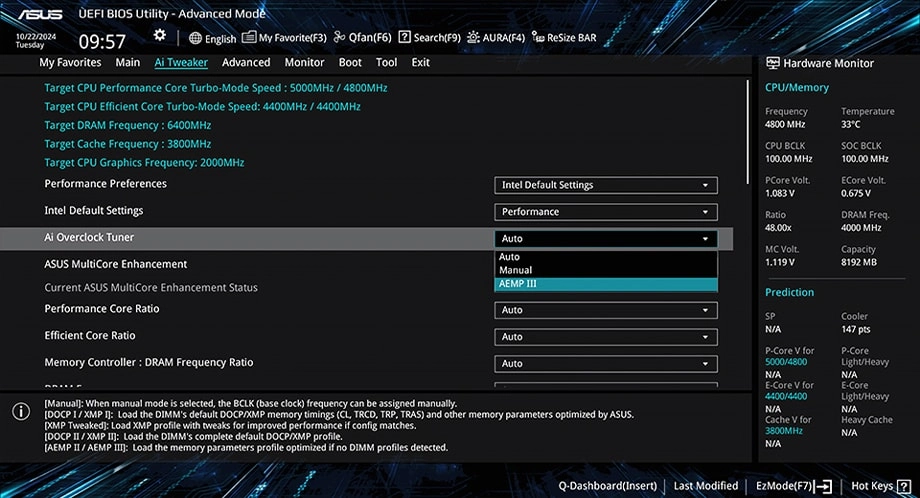The width and height of the screenshot is (920, 498).
Task: Click the My Favorite list icon
Action: click(249, 37)
